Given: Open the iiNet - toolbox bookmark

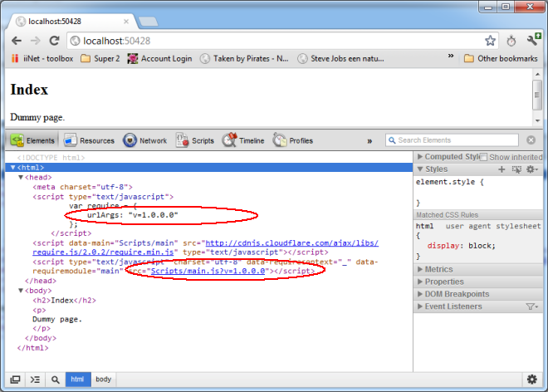Looking at the screenshot, I should [x=42, y=58].
